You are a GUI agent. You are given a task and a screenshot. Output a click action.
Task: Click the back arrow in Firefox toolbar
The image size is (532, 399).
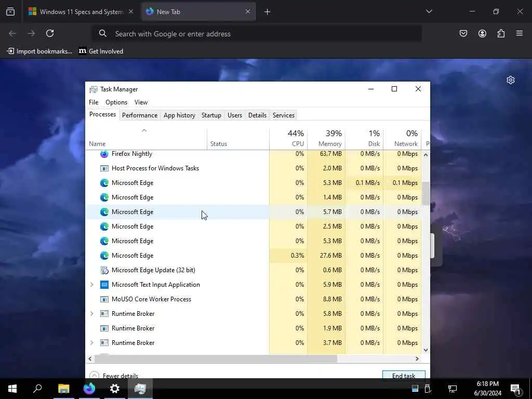click(12, 33)
